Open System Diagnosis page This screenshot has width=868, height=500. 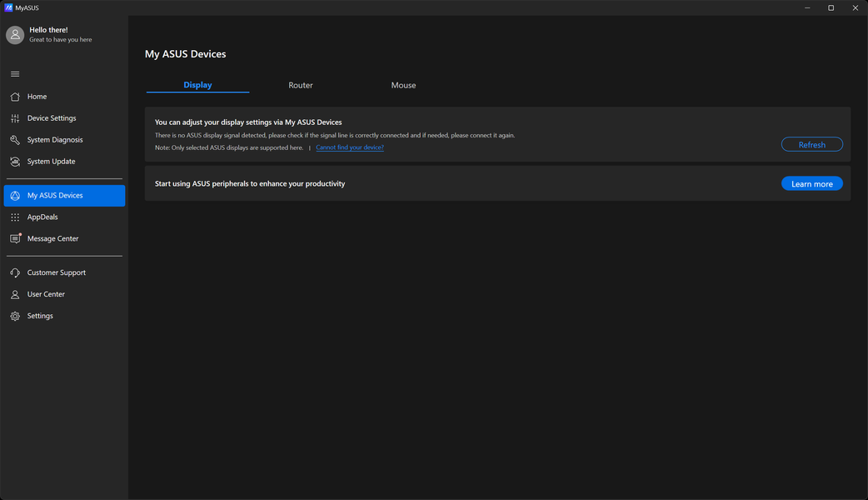click(x=64, y=139)
